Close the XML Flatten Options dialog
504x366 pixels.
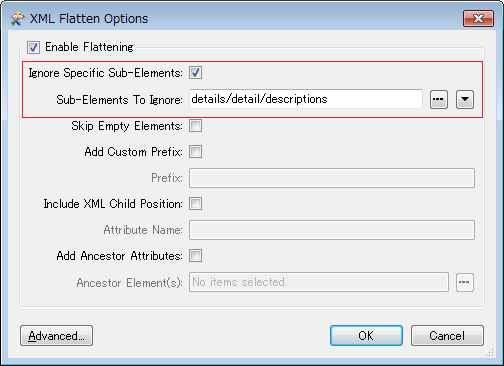[478, 18]
